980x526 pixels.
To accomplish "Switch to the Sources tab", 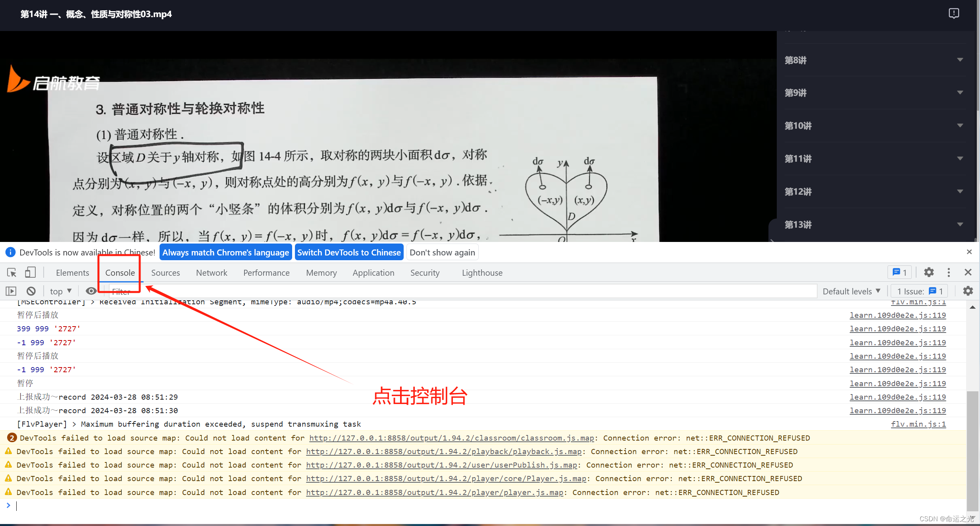I will (x=166, y=273).
